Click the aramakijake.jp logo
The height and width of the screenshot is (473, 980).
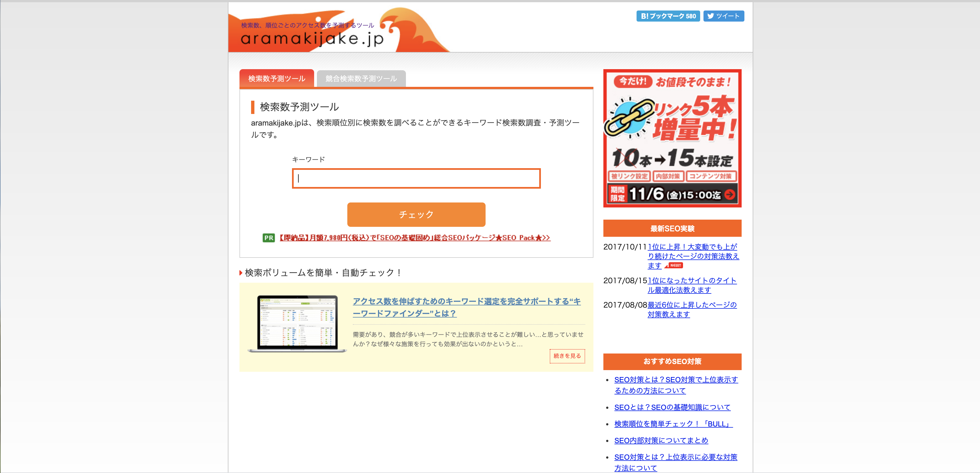(x=312, y=39)
